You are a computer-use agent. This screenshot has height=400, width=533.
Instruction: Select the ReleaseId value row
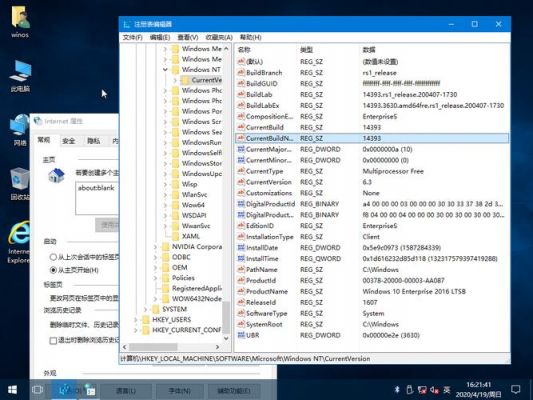point(372,302)
